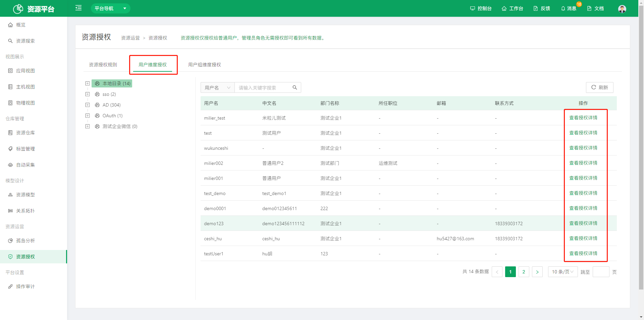This screenshot has height=320, width=644.
Task: Open 操作审计 in the sidebar
Action: (34, 286)
